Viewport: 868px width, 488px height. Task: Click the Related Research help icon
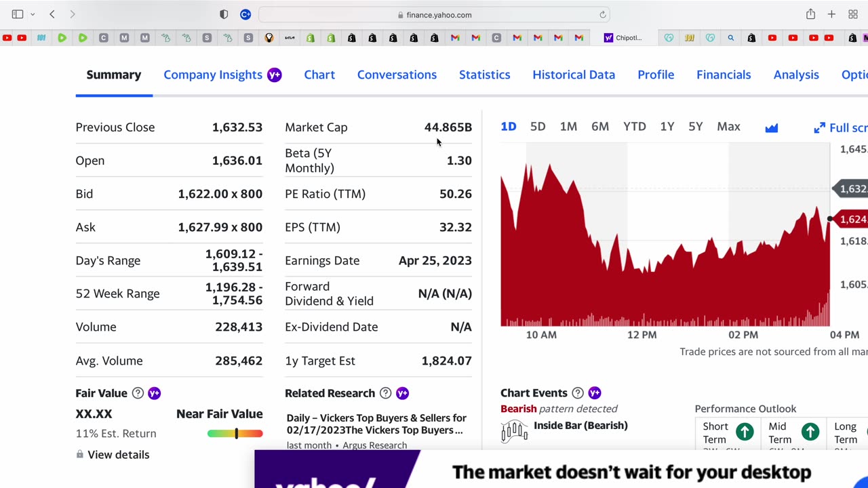(x=385, y=393)
